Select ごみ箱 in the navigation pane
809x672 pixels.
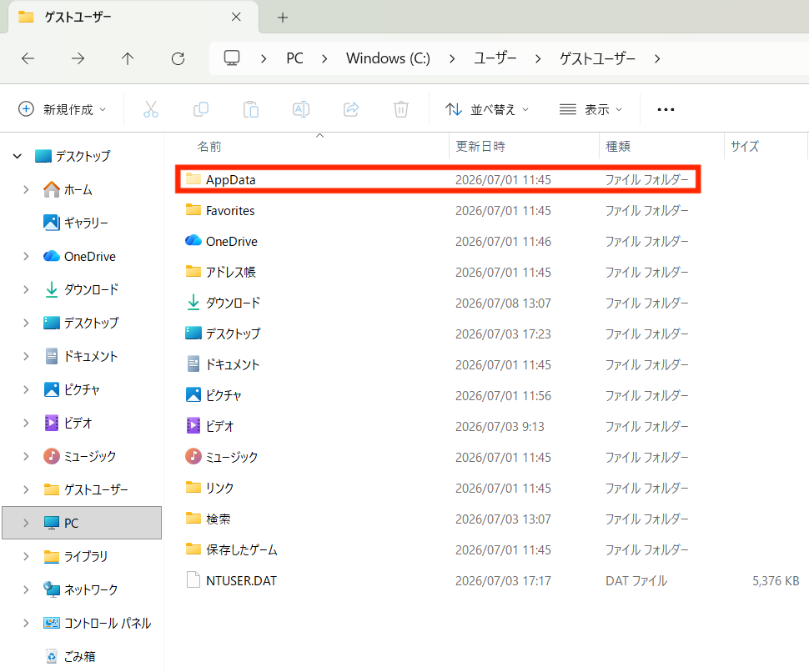click(79, 656)
